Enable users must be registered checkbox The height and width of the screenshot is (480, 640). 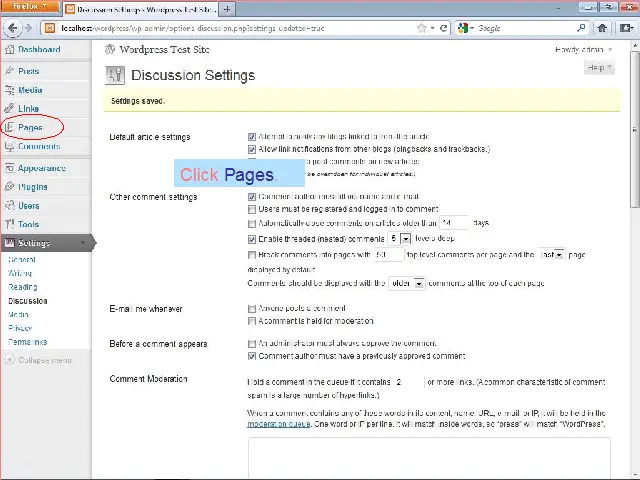252,209
